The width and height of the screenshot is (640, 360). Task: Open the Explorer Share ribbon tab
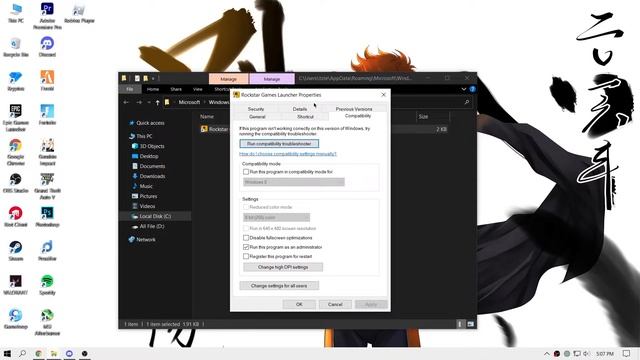[x=176, y=89]
